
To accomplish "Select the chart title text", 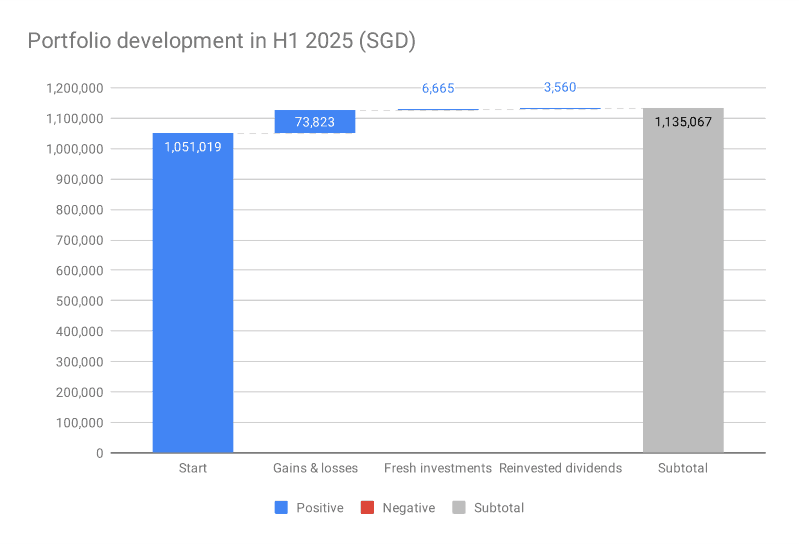I will coord(221,41).
